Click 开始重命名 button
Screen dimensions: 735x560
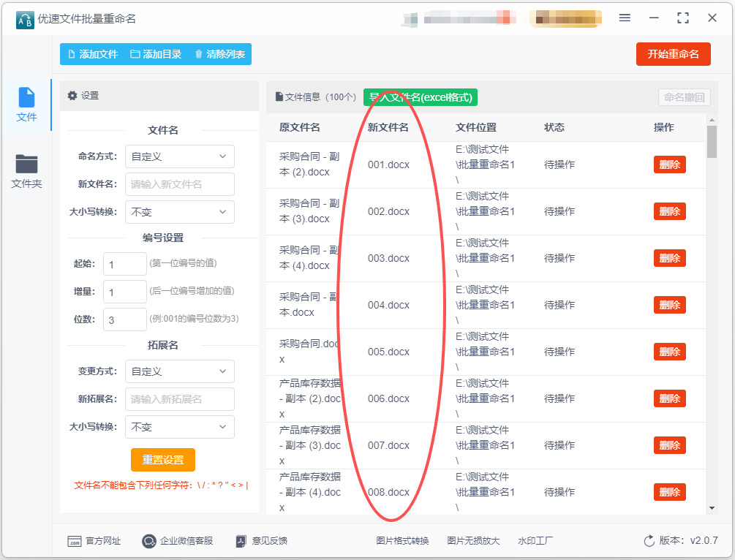tap(673, 54)
